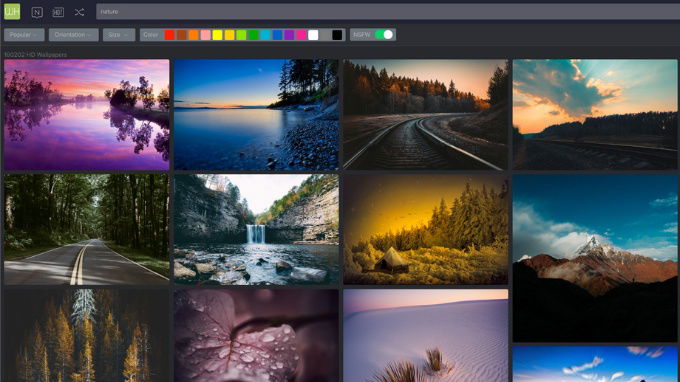Toggle the NSFW switch
The height and width of the screenshot is (382, 680).
(x=384, y=35)
